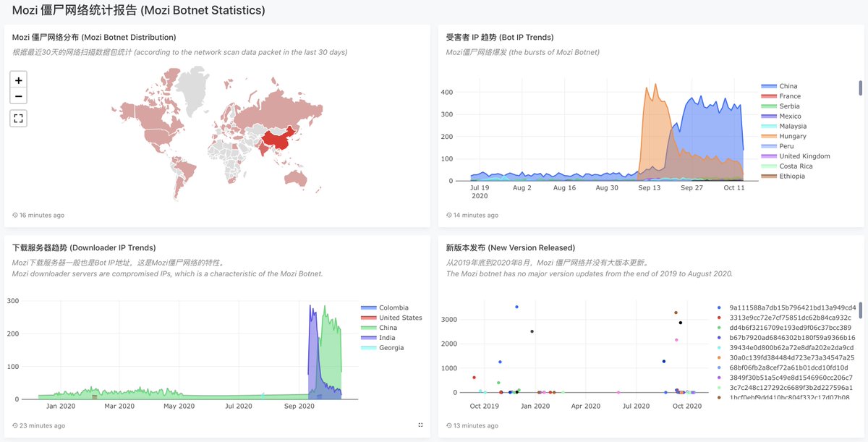The width and height of the screenshot is (868, 442).
Task: Toggle France series in Bot IP Trends legend
Action: (781, 96)
